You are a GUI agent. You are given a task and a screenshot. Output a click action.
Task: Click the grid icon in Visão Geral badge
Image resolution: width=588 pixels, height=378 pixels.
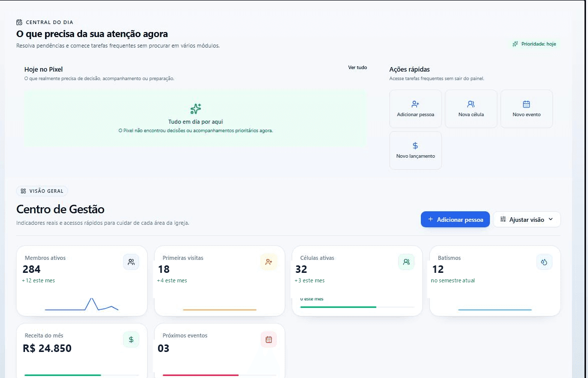(x=23, y=191)
